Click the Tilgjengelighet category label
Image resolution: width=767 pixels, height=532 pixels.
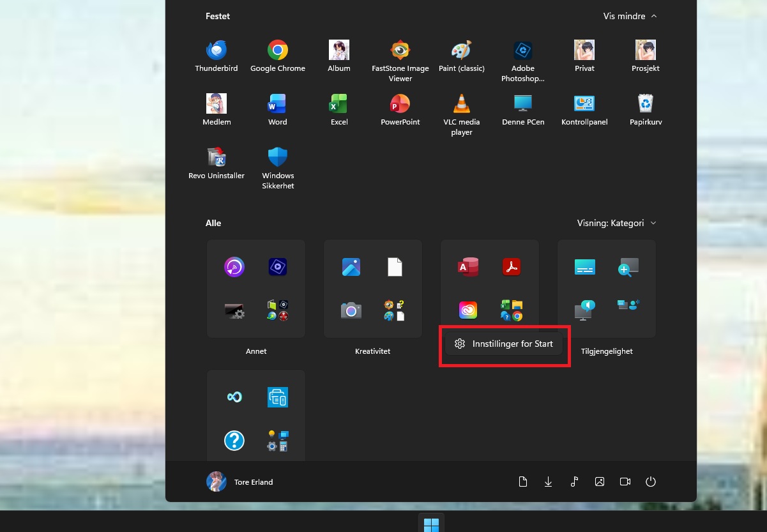click(x=607, y=351)
